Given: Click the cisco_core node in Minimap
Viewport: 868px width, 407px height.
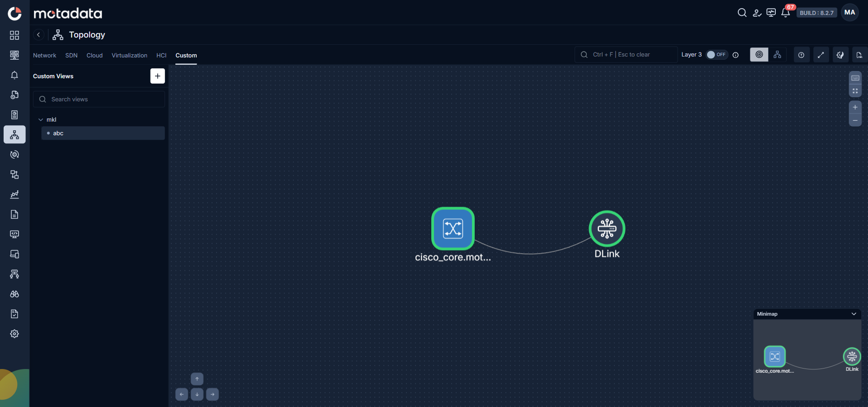Looking at the screenshot, I should pyautogui.click(x=774, y=356).
